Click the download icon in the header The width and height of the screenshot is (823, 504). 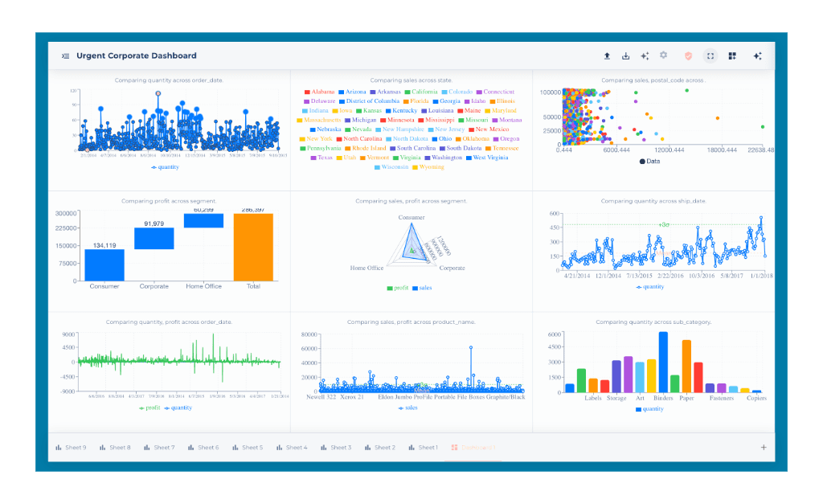pos(625,55)
